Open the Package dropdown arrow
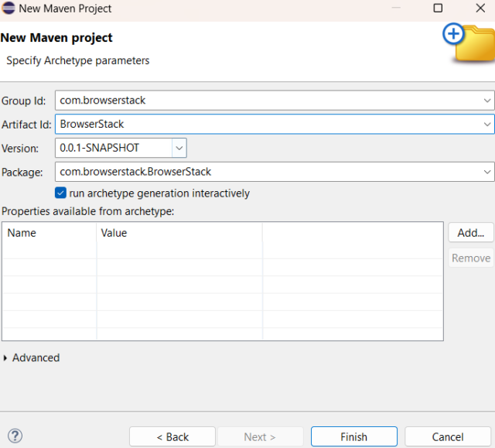 click(x=487, y=172)
